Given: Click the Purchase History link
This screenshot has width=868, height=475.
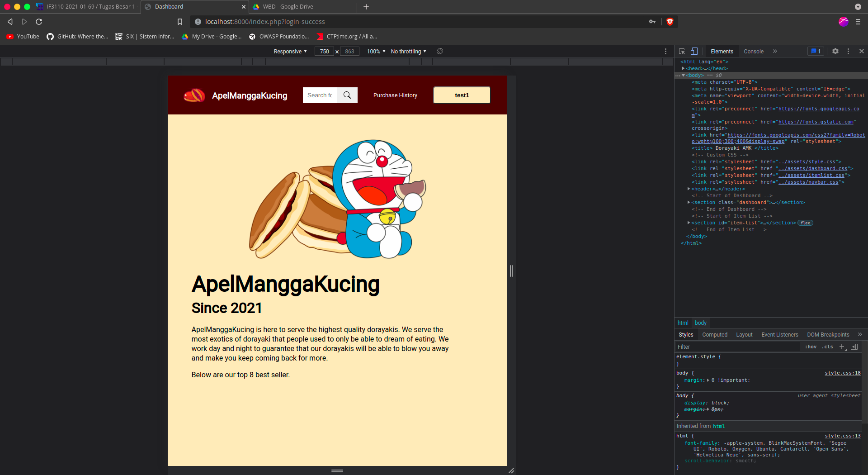Looking at the screenshot, I should pyautogui.click(x=395, y=95).
